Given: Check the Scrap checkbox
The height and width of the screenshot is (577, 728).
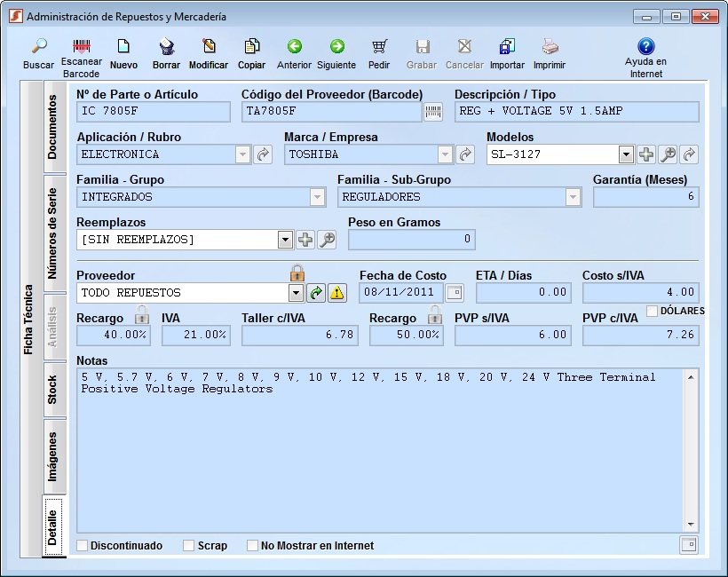Looking at the screenshot, I should (188, 545).
